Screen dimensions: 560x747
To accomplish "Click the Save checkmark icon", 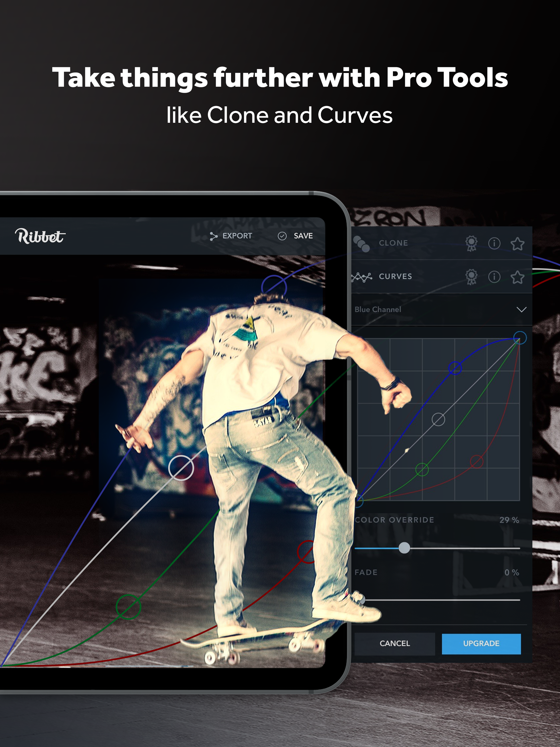I will [282, 236].
